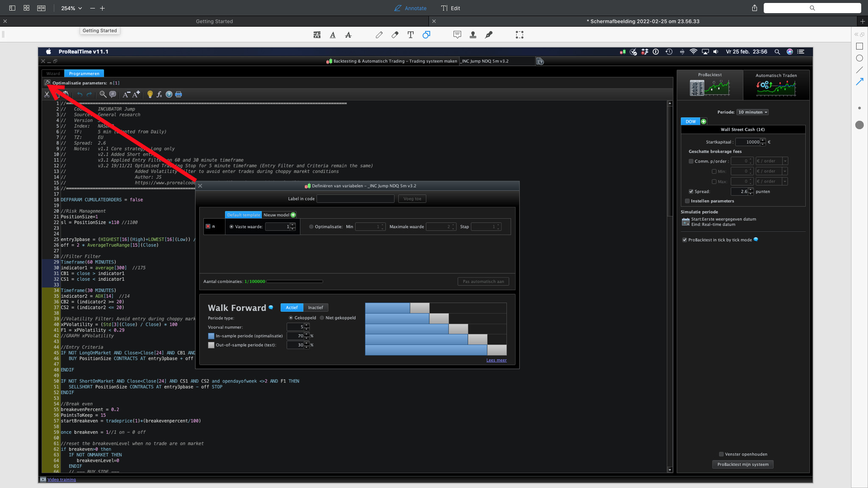Screen dimensions: 868x488
Task: Increase Voorval nummer with stepper arrow
Action: pyautogui.click(x=307, y=325)
